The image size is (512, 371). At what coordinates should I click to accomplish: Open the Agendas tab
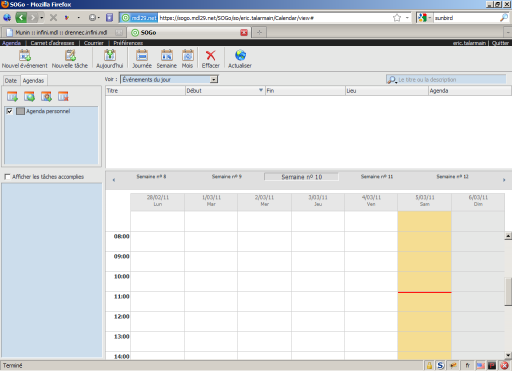33,80
